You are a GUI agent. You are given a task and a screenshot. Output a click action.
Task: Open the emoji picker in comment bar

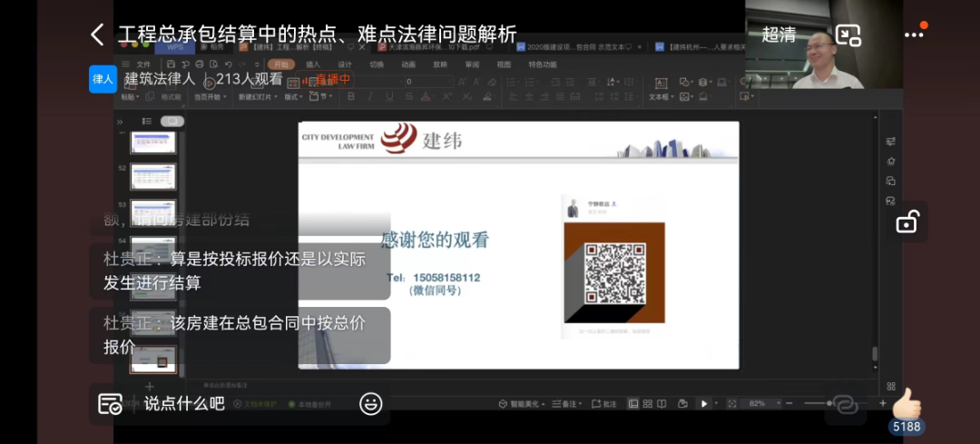(370, 404)
